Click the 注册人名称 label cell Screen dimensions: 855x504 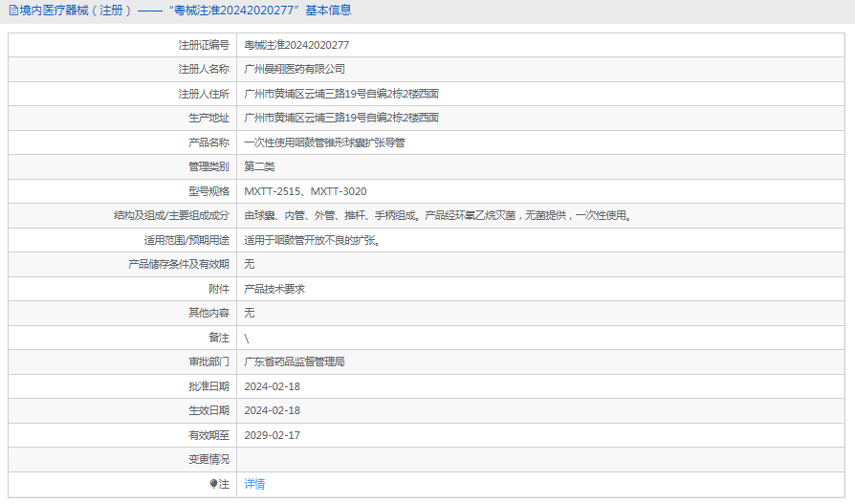[122, 69]
